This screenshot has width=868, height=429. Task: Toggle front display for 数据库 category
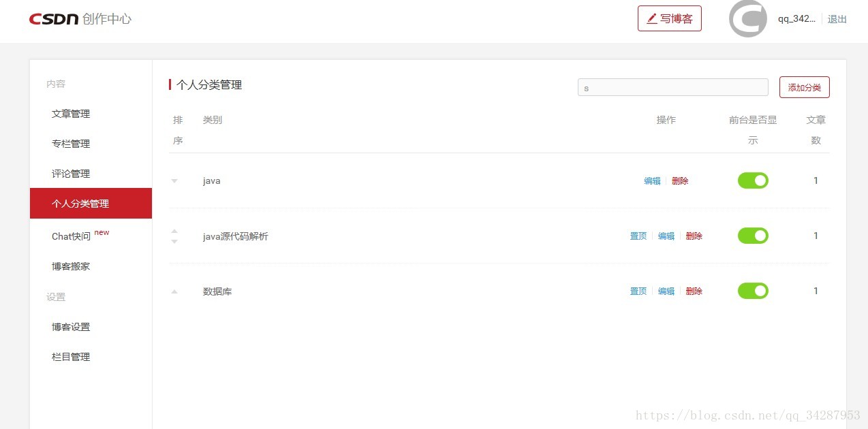coord(753,291)
